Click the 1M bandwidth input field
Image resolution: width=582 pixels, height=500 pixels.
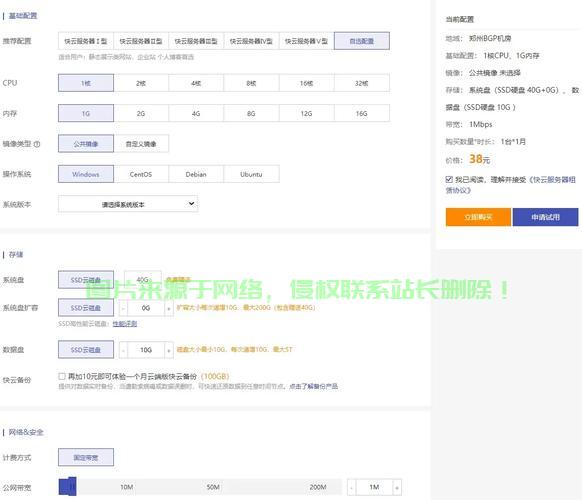click(374, 487)
